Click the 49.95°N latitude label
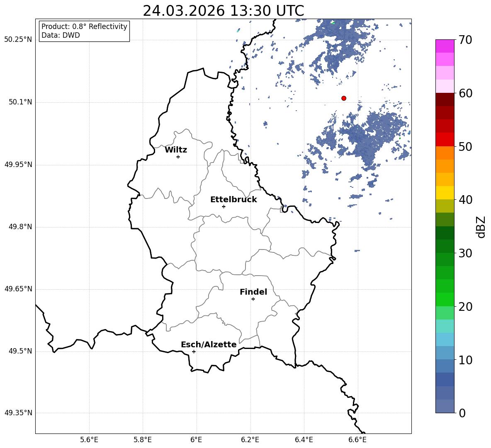The height and width of the screenshot is (448, 491). (x=18, y=165)
